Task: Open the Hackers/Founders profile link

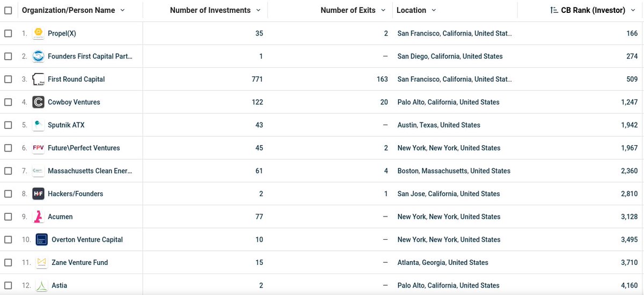Action: pos(75,194)
